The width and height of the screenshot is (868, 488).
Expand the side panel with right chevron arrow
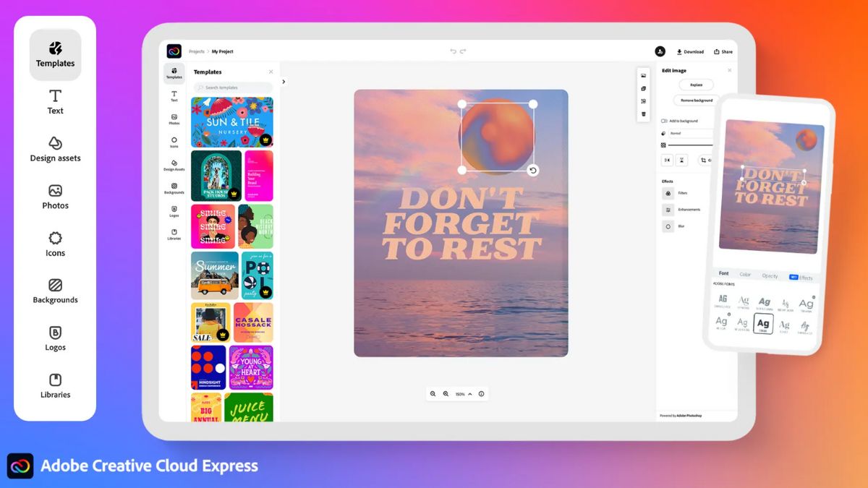[x=284, y=82]
